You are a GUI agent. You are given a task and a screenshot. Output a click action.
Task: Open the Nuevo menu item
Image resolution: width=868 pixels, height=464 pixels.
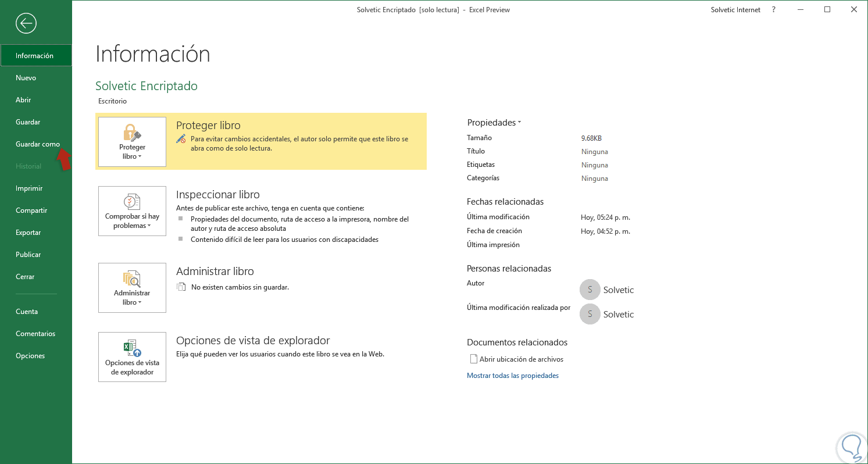pyautogui.click(x=36, y=78)
